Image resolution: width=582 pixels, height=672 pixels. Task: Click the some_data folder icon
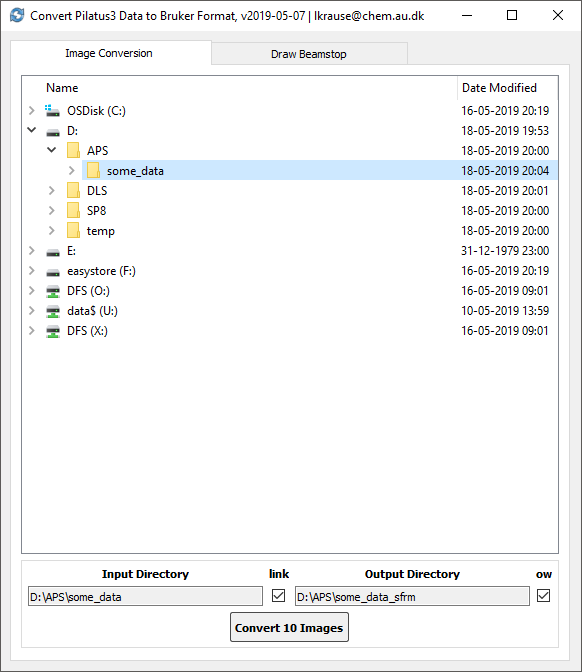[93, 171]
